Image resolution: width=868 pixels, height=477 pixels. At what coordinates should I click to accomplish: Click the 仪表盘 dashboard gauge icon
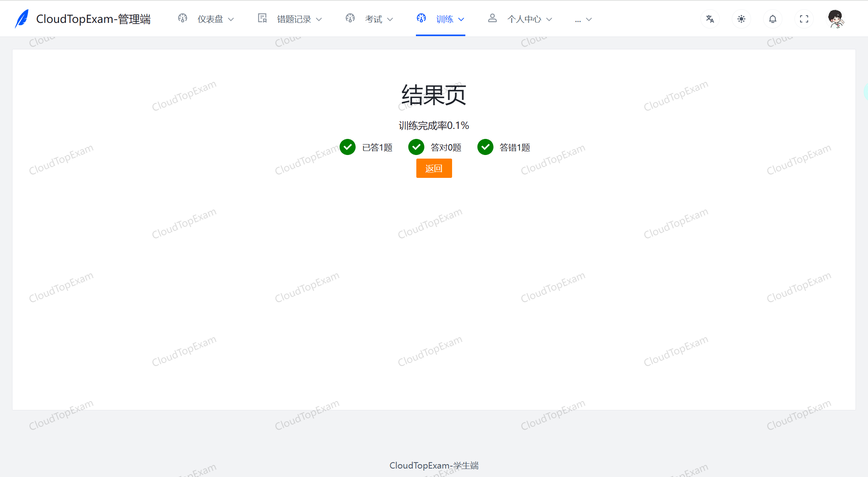183,18
